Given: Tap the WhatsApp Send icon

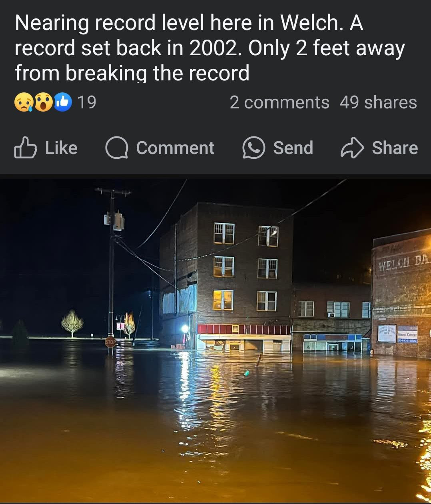Looking at the screenshot, I should click(x=253, y=148).
